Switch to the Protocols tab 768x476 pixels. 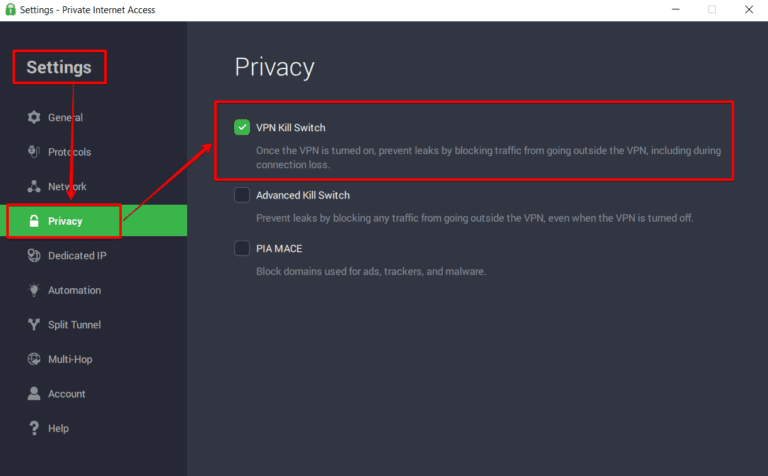[69, 152]
